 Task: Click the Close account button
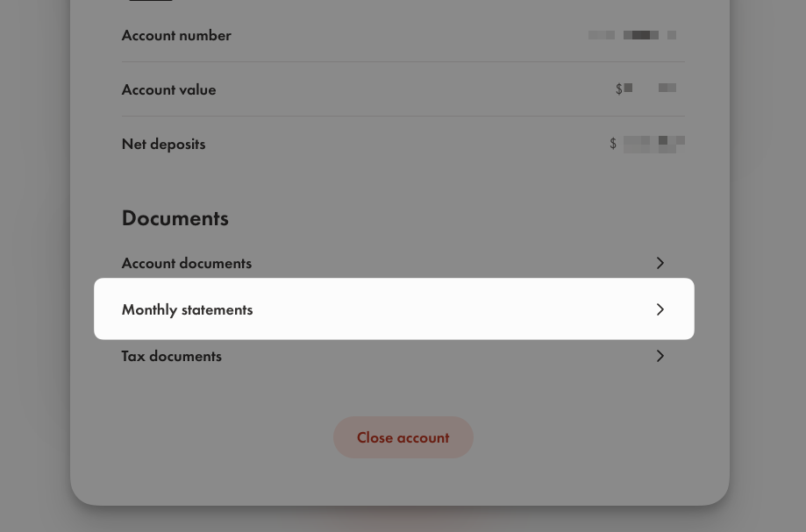point(403,437)
